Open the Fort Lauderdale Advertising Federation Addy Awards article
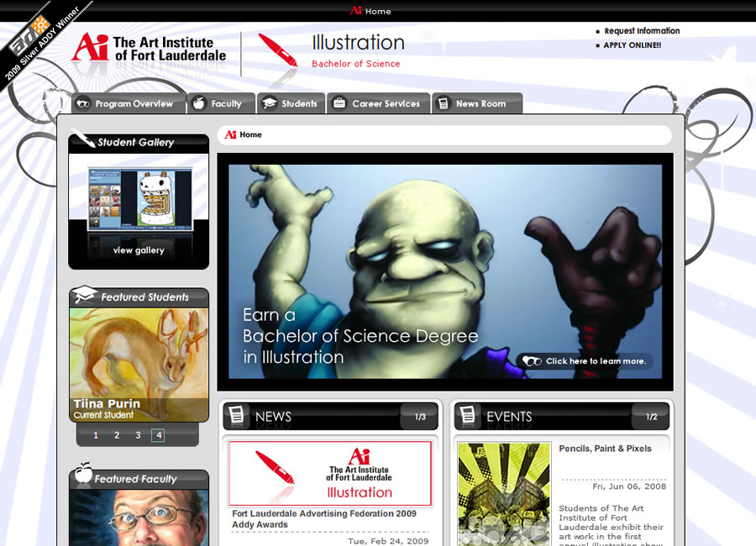The width and height of the screenshot is (756, 546). [x=323, y=519]
